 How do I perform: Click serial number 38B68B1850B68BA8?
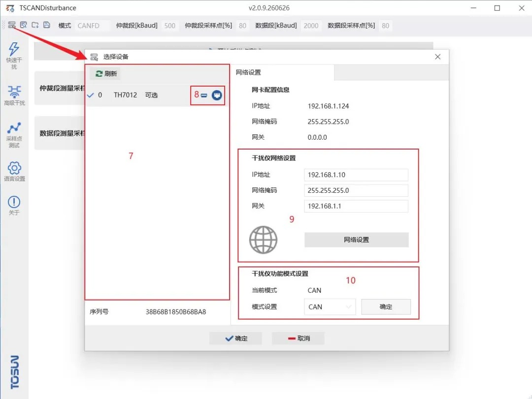[x=176, y=312]
